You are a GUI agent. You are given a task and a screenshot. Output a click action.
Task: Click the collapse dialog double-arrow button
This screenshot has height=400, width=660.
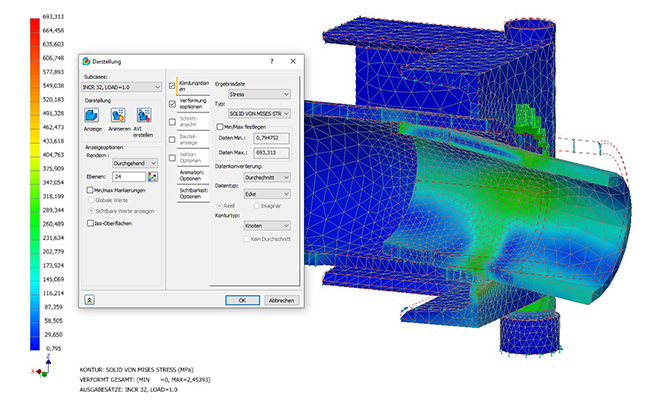coord(90,299)
